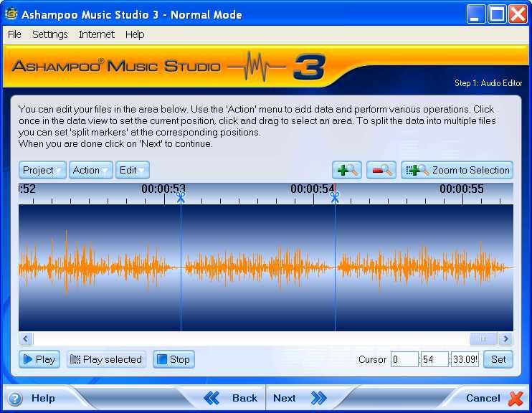This screenshot has height=413, width=532.
Task: Open the Help button with question icon
Action: pos(32,398)
